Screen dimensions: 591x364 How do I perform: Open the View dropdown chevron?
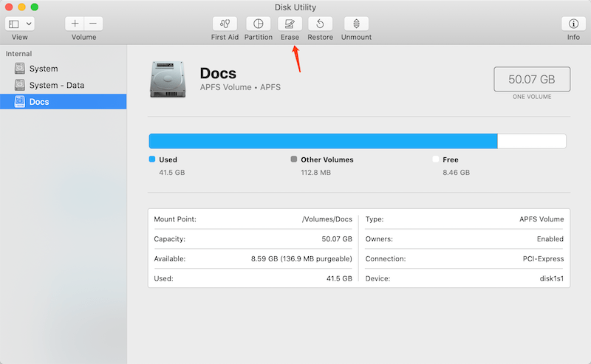29,24
